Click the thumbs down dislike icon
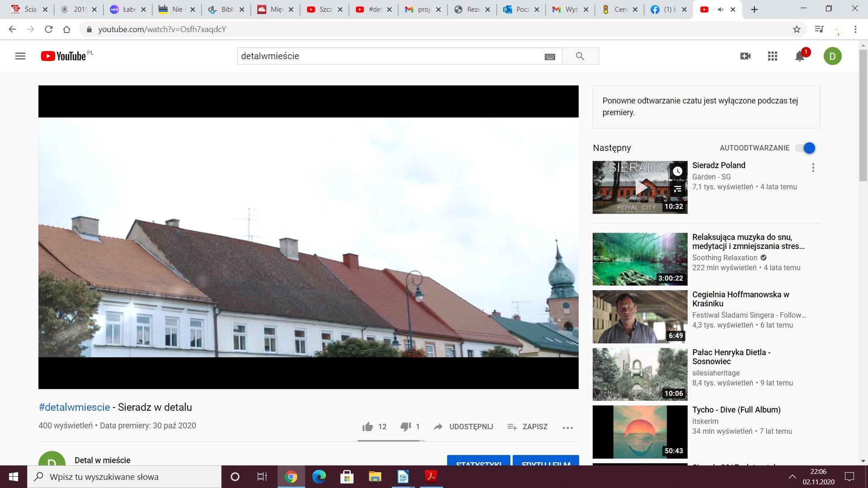 point(406,427)
